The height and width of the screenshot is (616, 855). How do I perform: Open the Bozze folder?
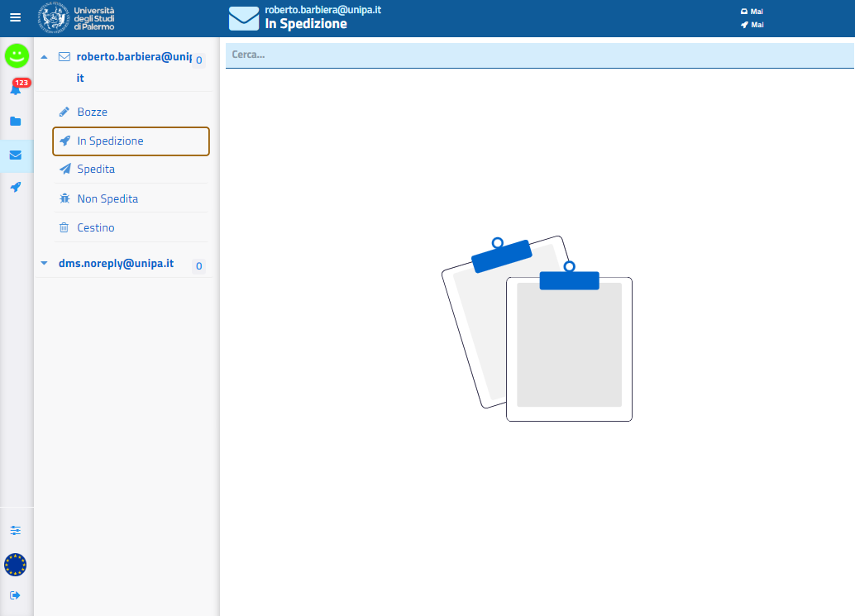[x=92, y=112]
